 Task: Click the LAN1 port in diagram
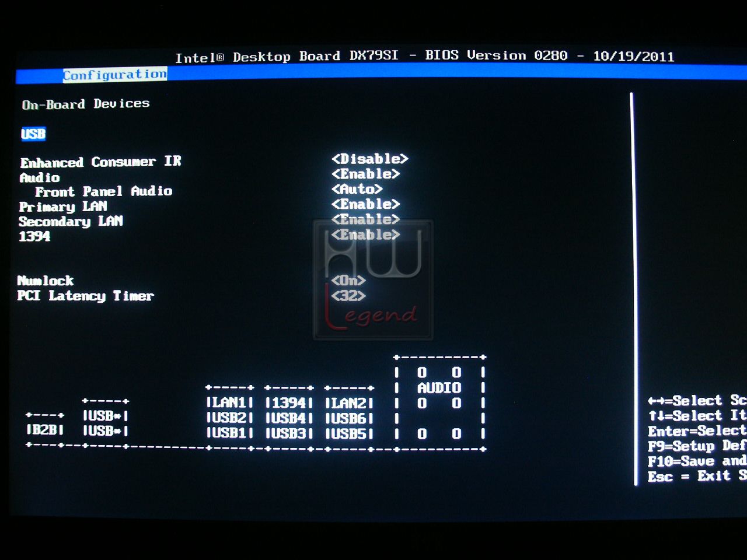click(x=229, y=402)
